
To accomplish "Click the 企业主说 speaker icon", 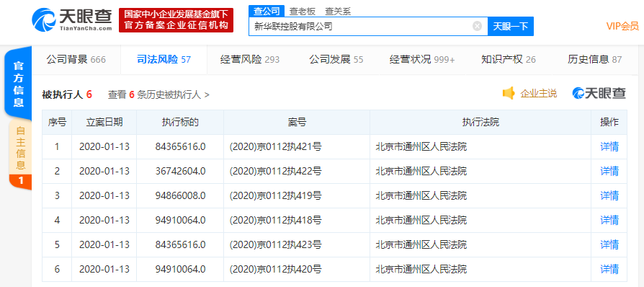I will pos(509,93).
